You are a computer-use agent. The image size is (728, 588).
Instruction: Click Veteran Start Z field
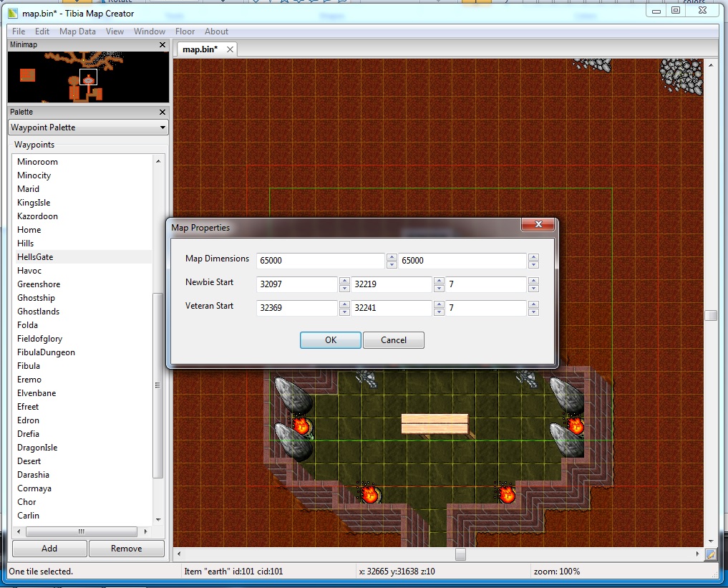click(x=486, y=308)
